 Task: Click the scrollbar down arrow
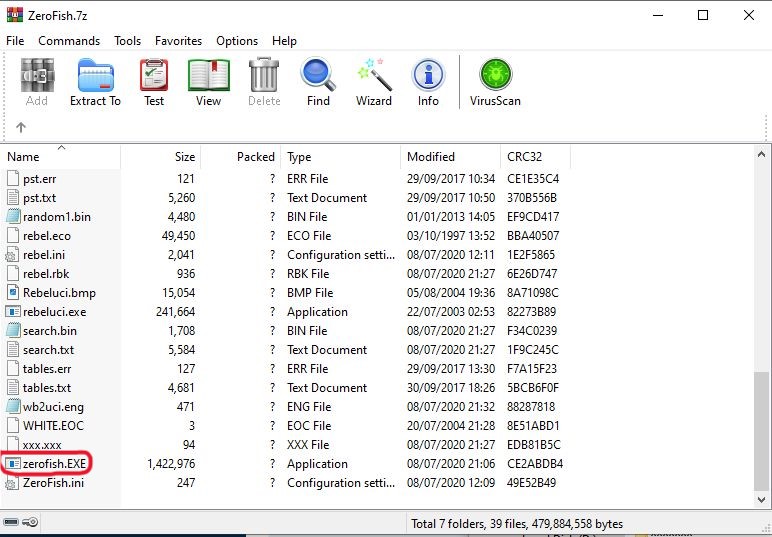pyautogui.click(x=761, y=500)
